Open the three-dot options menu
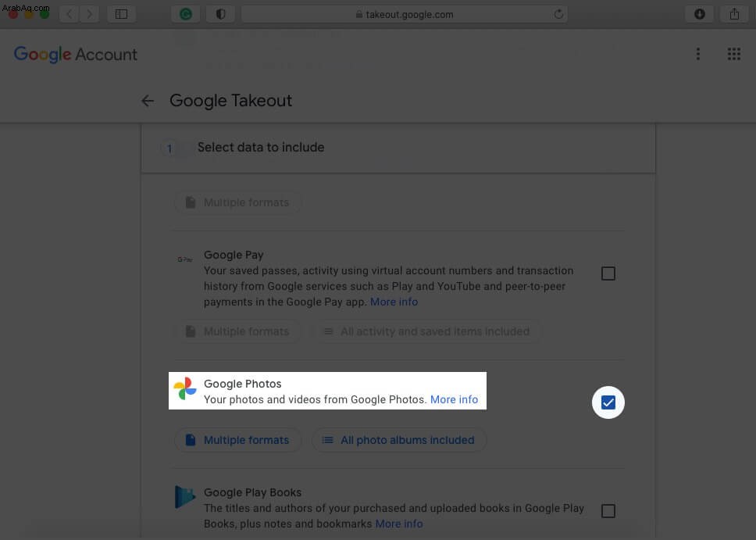Image resolution: width=756 pixels, height=540 pixels. [697, 54]
